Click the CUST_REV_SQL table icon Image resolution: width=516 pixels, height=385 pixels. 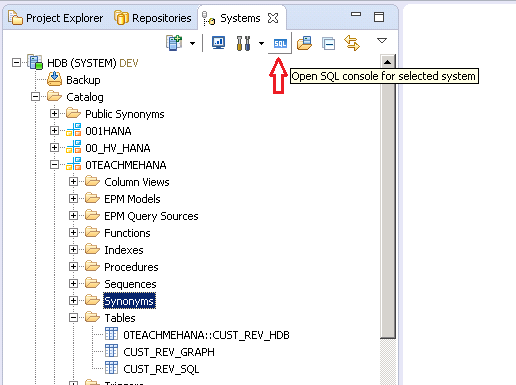pos(111,367)
